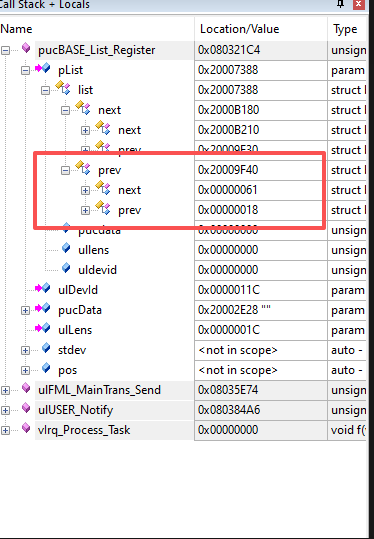Click the vIrq_Process_Task function icon
Viewport: 374px width, 539px height.
click(x=26, y=428)
